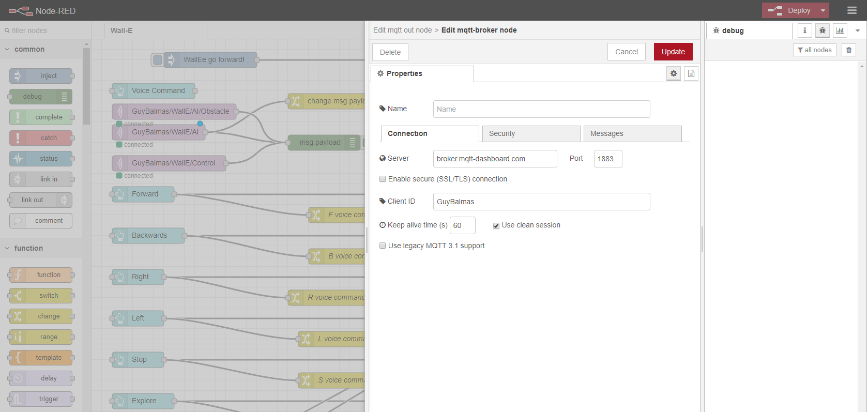
Task: Toggle Use clean session checkbox
Action: [496, 225]
